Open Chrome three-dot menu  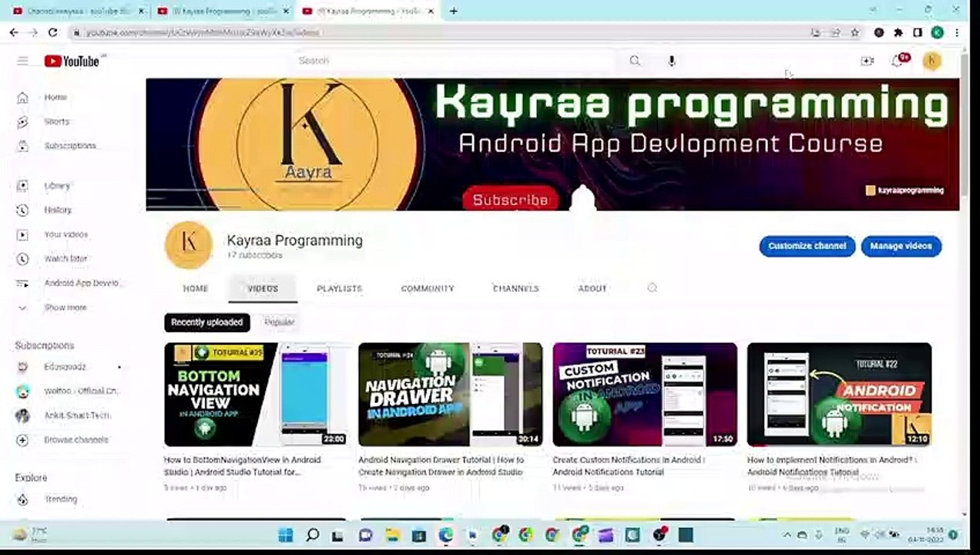point(958,32)
